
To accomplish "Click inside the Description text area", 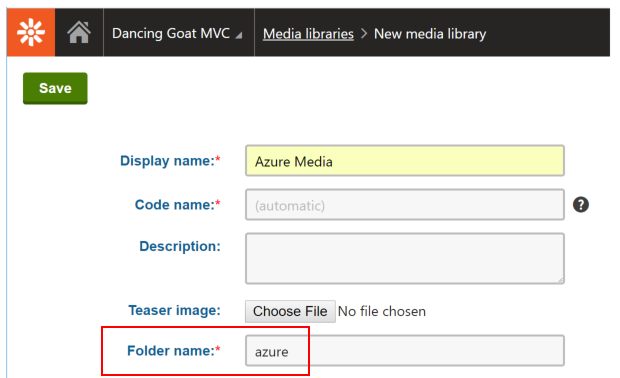I will [405, 258].
